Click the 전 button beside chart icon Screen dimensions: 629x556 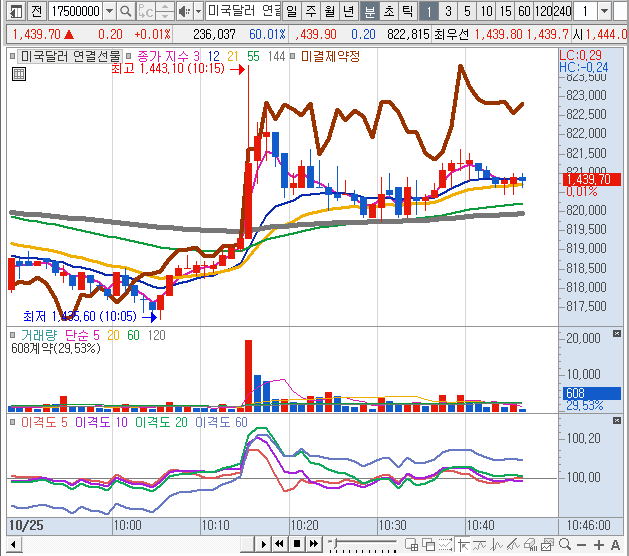click(x=36, y=12)
